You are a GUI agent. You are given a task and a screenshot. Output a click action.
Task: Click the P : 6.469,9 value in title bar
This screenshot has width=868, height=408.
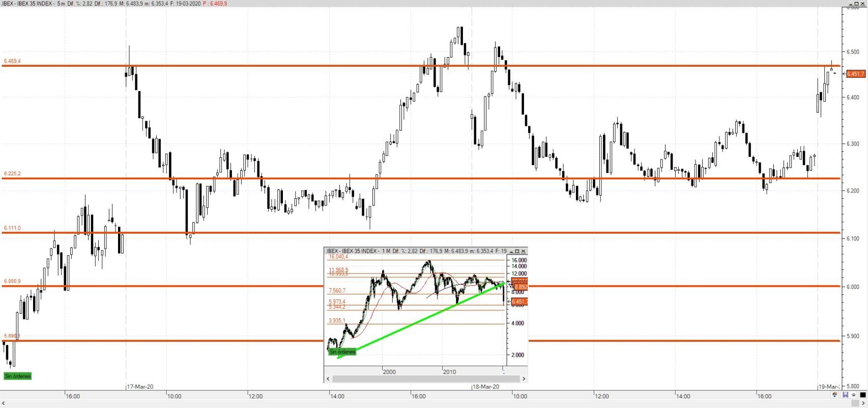pos(215,4)
